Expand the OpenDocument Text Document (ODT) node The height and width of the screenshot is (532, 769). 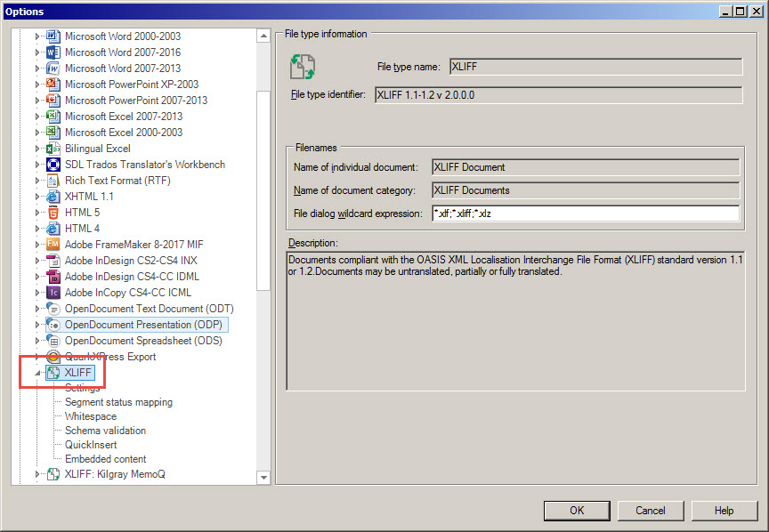(37, 309)
